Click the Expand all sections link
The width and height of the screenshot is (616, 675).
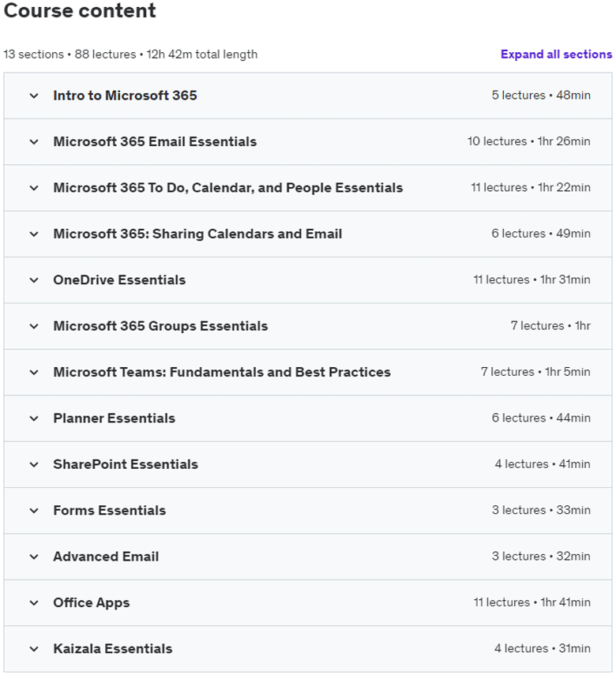click(556, 54)
